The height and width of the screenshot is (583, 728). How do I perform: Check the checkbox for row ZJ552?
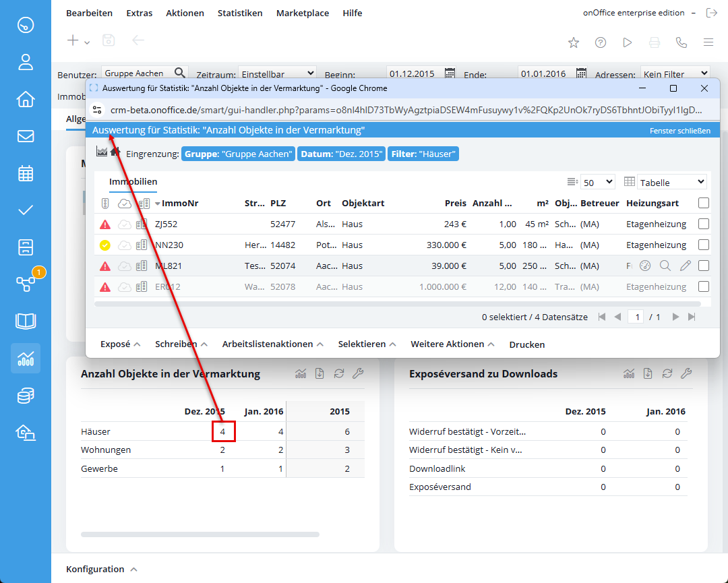coord(704,224)
